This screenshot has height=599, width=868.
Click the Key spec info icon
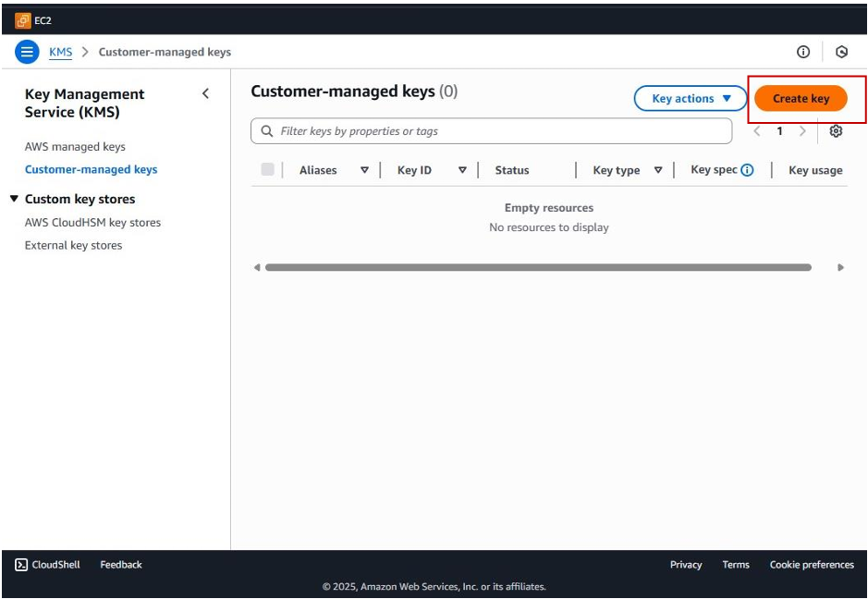(x=747, y=170)
